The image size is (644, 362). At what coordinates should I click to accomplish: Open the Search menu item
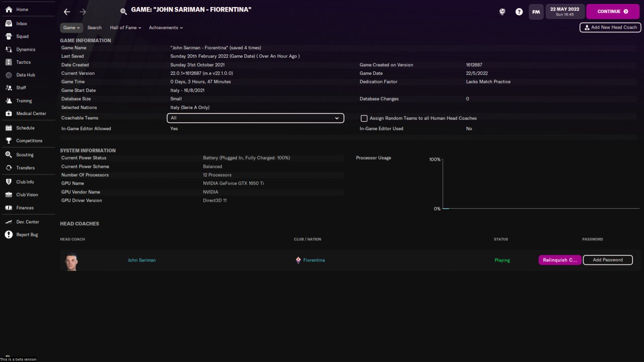pos(95,28)
